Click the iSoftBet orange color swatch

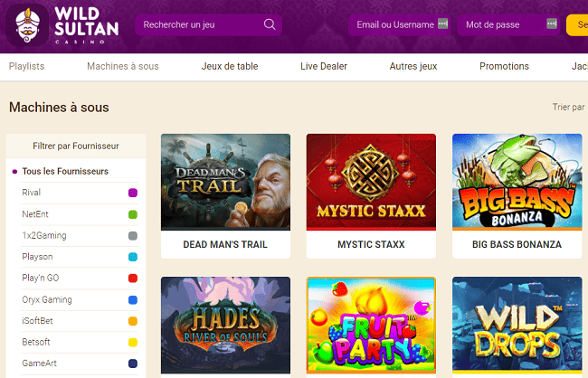(133, 321)
